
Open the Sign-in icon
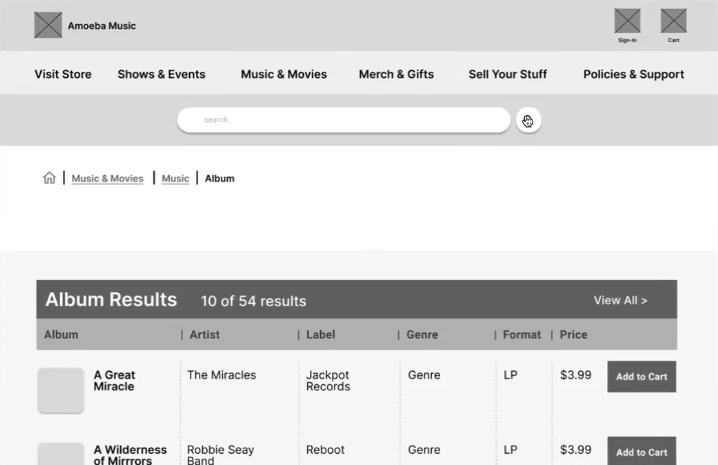tap(627, 21)
